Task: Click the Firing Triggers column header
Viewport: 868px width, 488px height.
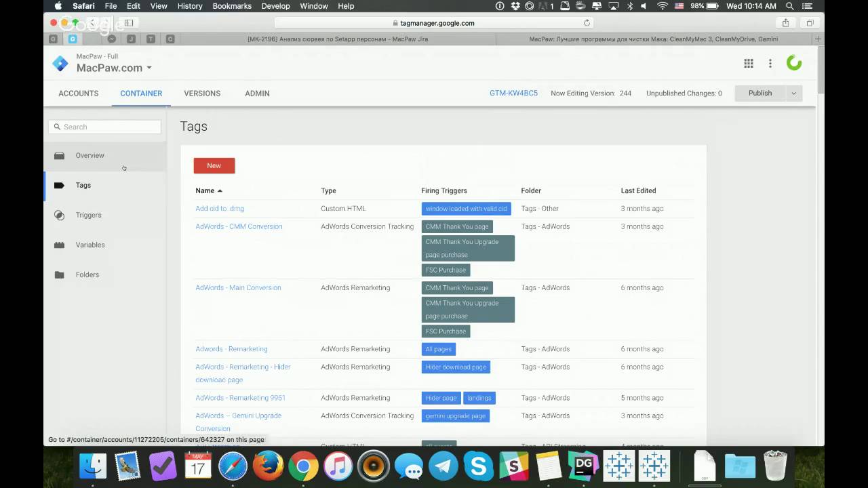Action: (x=443, y=190)
